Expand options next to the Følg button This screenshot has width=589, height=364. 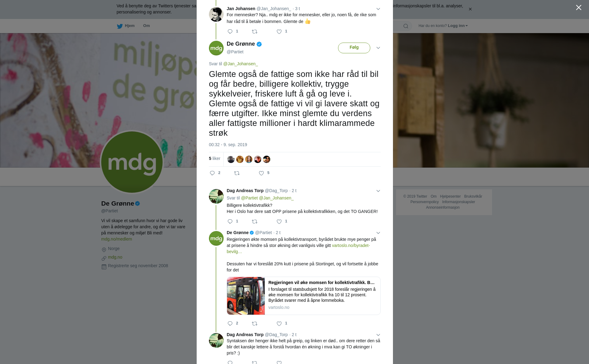(x=378, y=48)
